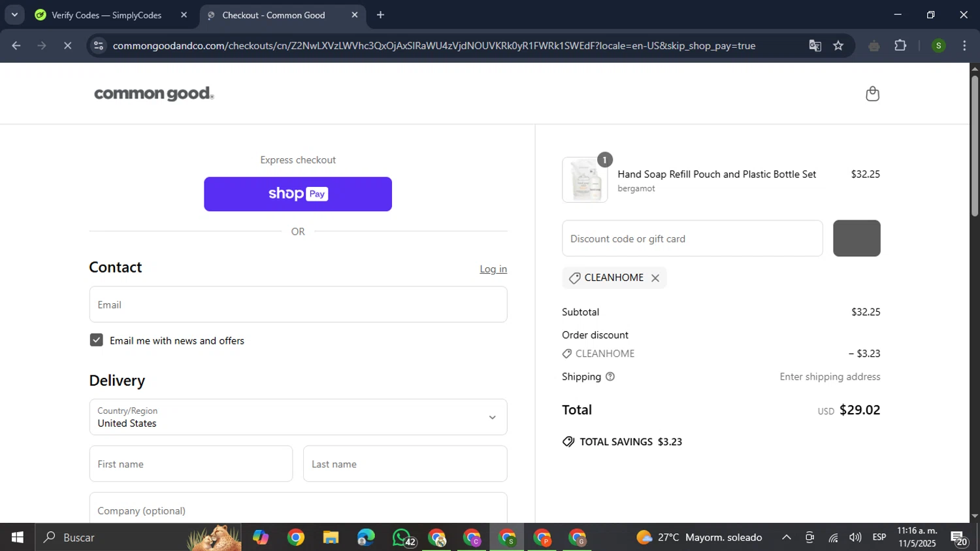Open File Explorer from the taskbar
This screenshot has height=551, width=980.
[331, 537]
